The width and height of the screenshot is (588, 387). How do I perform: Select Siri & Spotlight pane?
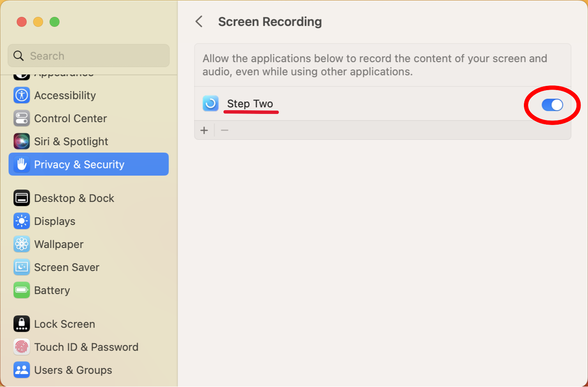[x=89, y=141]
